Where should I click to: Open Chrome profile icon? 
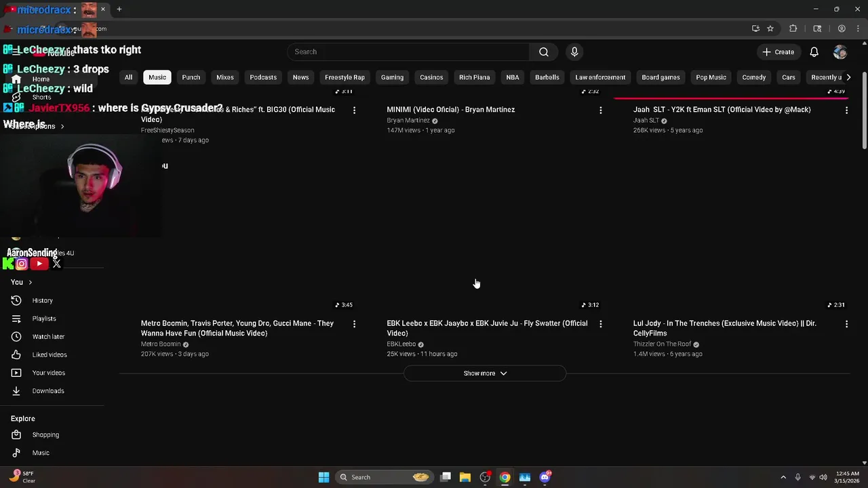coord(842,28)
